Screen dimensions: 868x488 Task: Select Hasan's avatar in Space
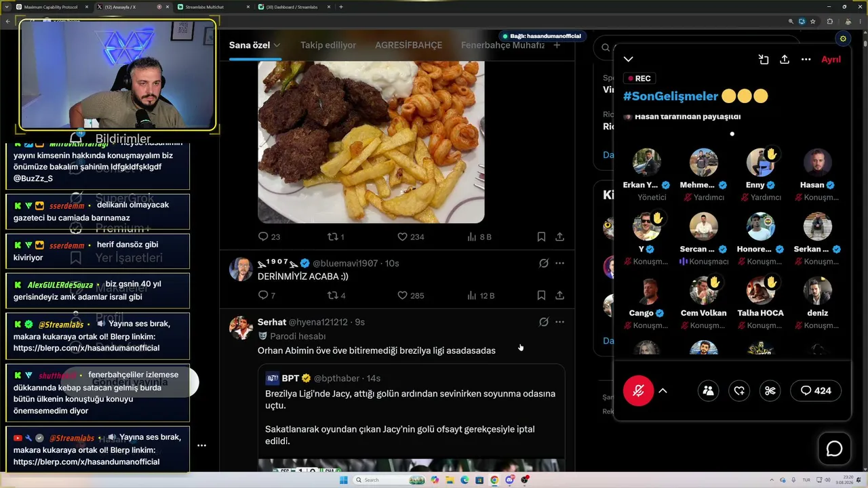coord(818,163)
